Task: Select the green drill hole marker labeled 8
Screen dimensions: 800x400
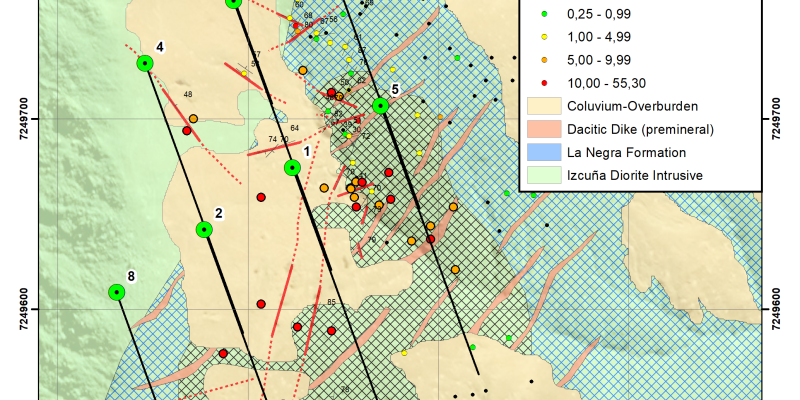Action: tap(117, 292)
